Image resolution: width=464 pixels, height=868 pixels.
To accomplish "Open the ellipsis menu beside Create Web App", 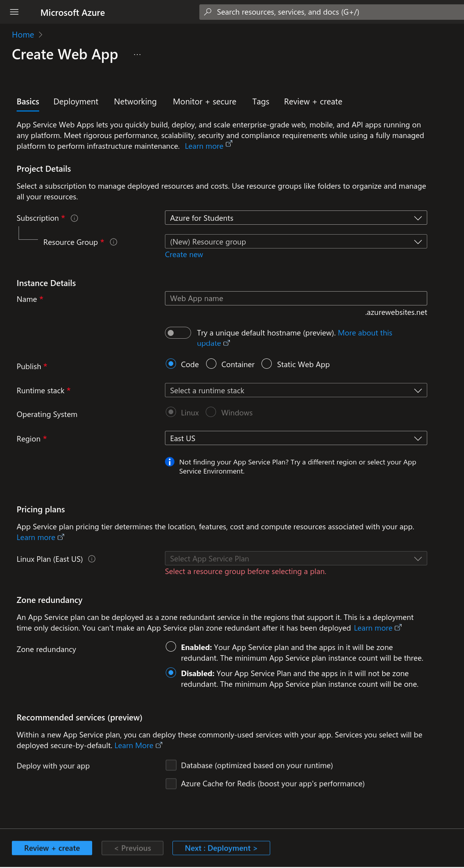I will click(x=137, y=55).
